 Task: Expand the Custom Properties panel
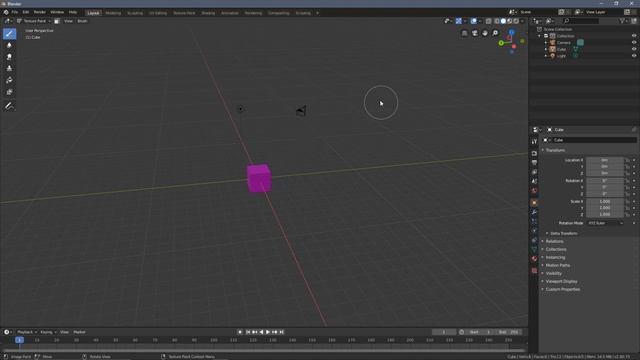click(562, 289)
